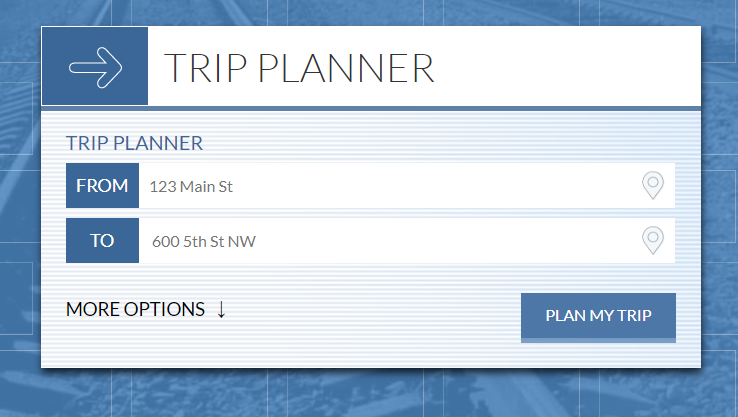This screenshot has width=738, height=417.
Task: Click the '123 Main St' placeholder text
Action: coord(191,186)
